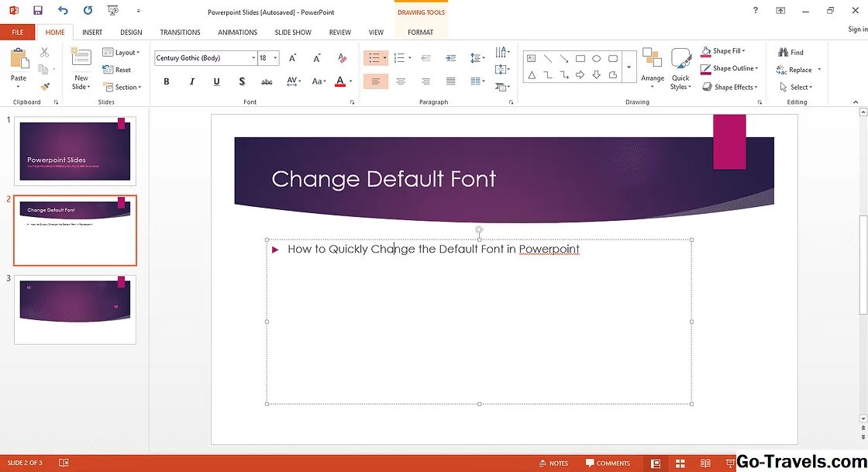Toggle Italic formatting

point(191,81)
